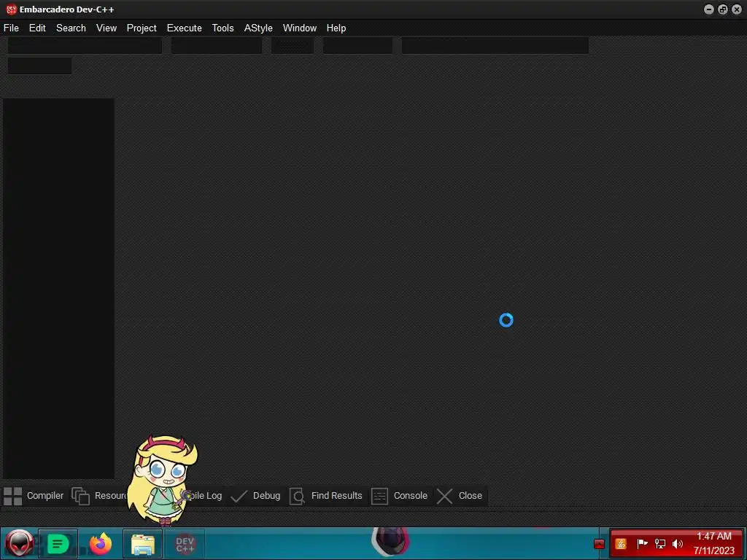Click the Dev-C++ logo in title bar
The image size is (747, 560).
tap(11, 9)
